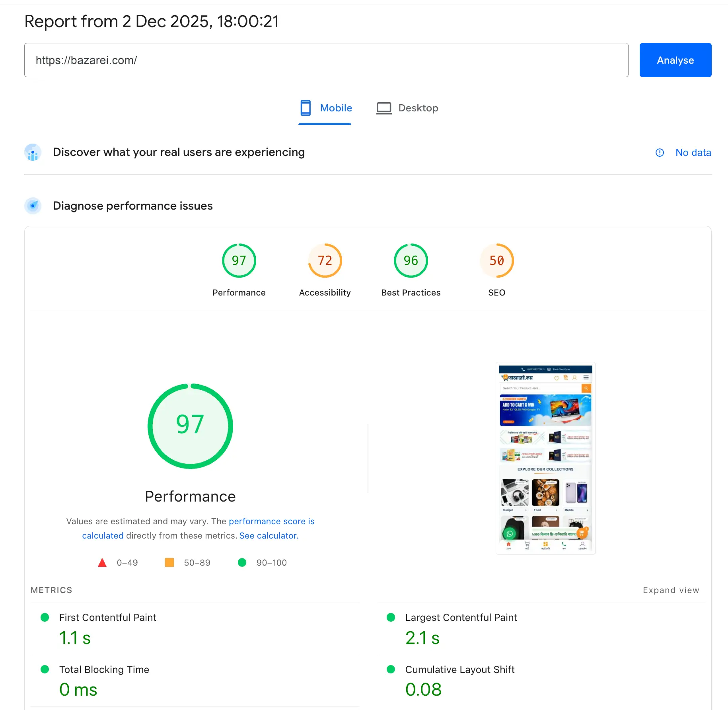Click the performance score is calculated link
This screenshot has height=710, width=728.
point(272,521)
